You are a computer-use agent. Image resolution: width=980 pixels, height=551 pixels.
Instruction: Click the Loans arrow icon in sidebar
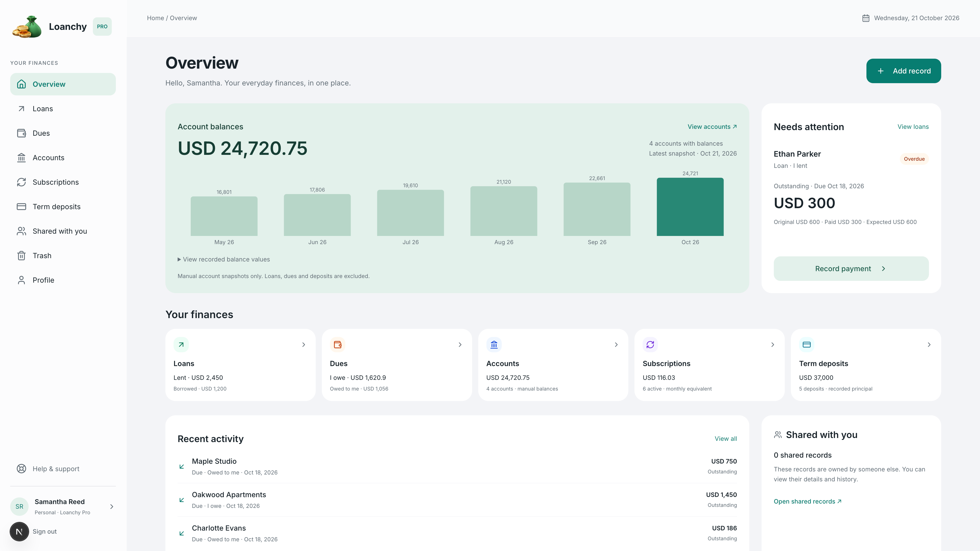[21, 109]
